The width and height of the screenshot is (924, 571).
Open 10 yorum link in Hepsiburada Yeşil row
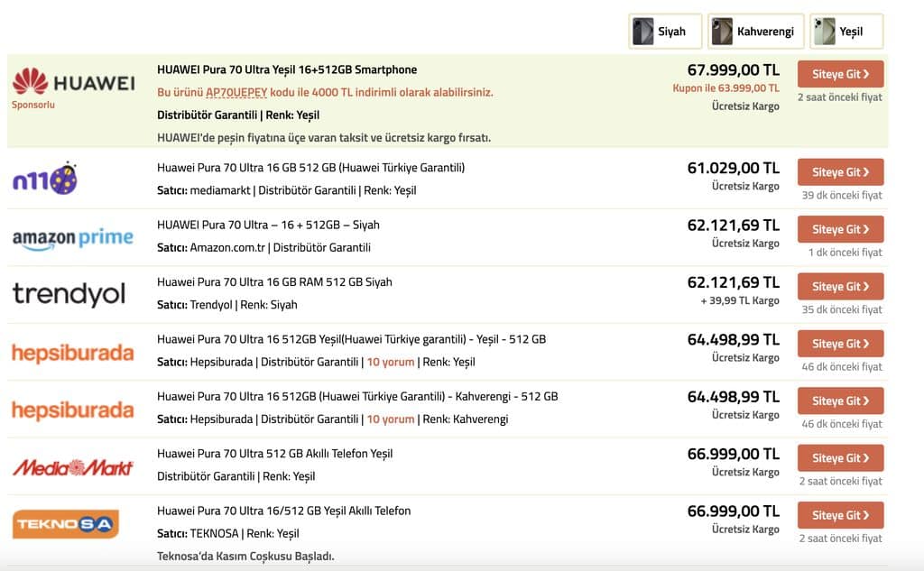(x=391, y=362)
